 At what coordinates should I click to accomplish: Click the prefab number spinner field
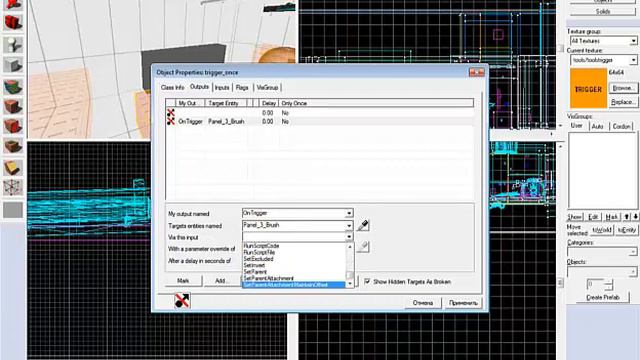595,284
